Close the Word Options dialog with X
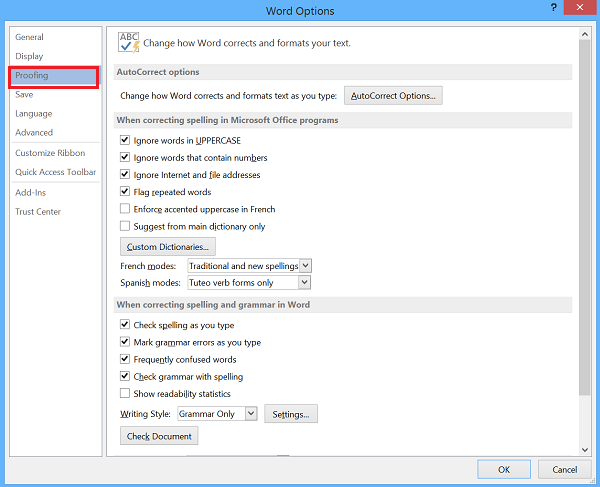 pos(580,7)
